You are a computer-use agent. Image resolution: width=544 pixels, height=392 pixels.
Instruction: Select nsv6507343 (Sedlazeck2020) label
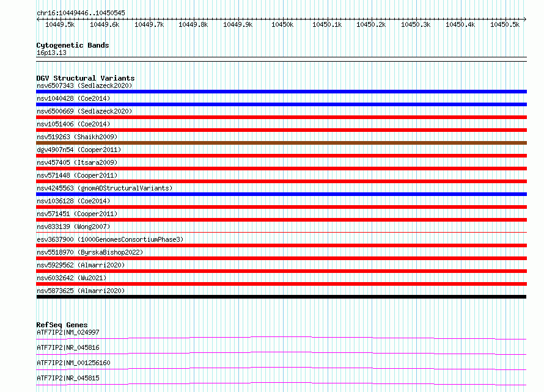[84, 85]
